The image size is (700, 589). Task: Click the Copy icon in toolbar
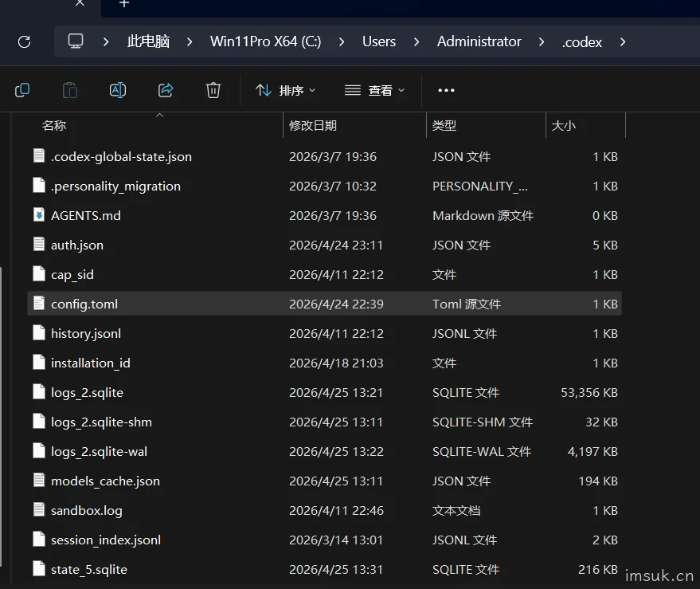point(22,90)
